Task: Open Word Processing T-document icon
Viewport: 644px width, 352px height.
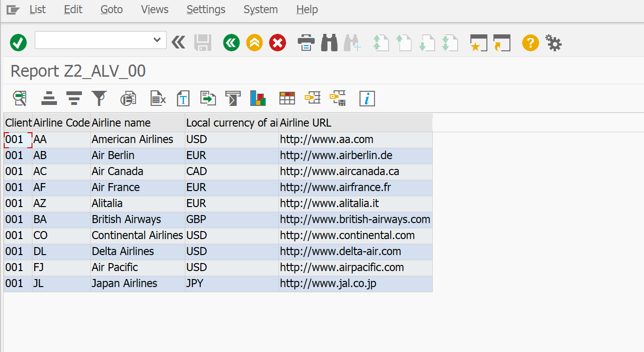Action: [183, 98]
